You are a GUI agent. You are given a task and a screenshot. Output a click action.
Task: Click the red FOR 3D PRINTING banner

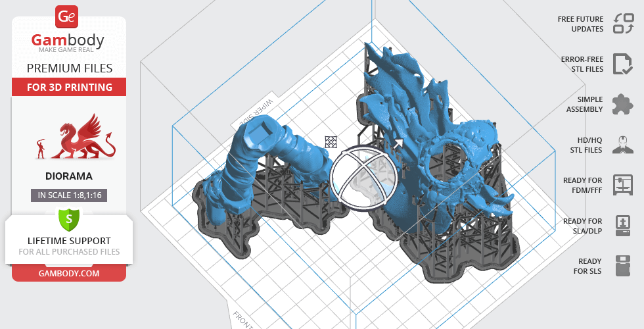69,87
